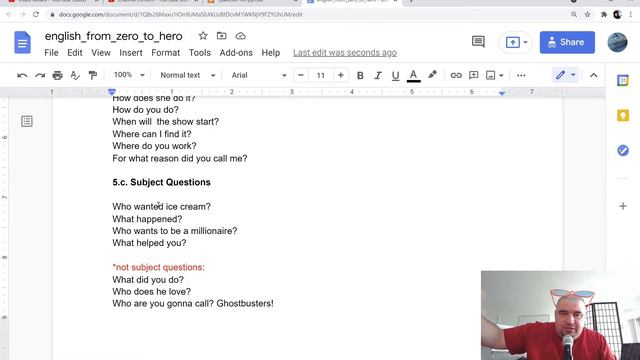The image size is (640, 360).
Task: Open the Insert menu
Action: coord(131,53)
